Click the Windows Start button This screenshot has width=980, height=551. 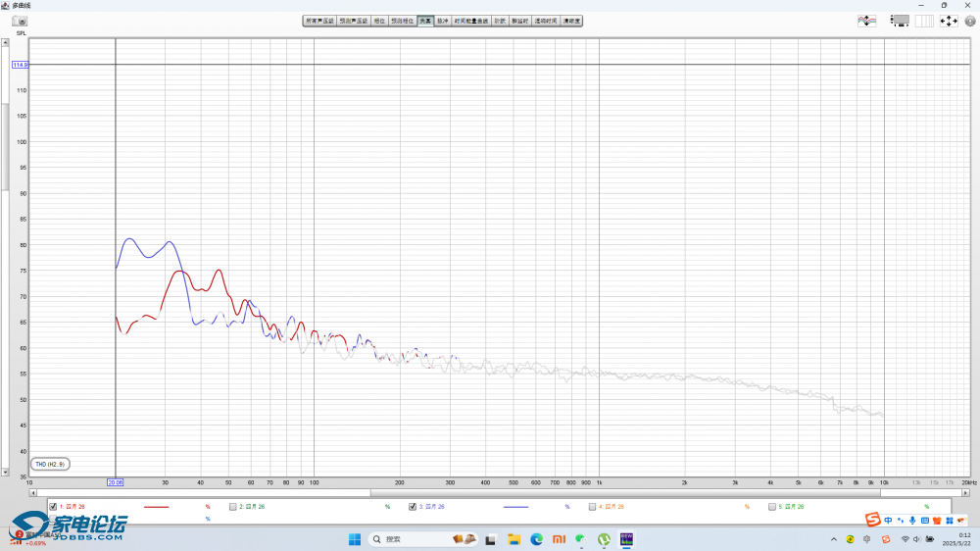coord(355,539)
